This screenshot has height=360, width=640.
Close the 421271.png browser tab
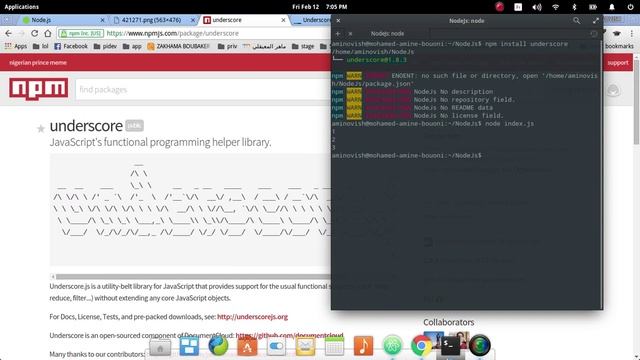coord(193,20)
